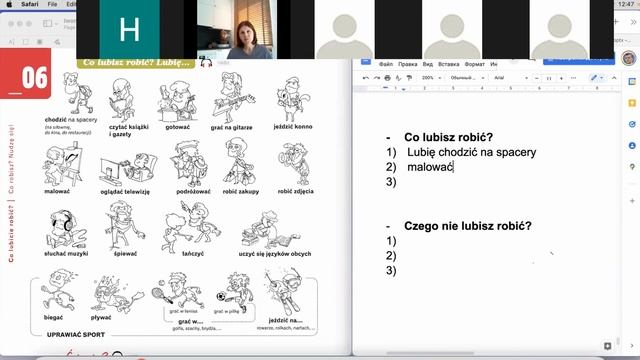Image resolution: width=640 pixels, height=360 pixels.
Task: Open Google Calendar in the side panel
Action: (632, 82)
